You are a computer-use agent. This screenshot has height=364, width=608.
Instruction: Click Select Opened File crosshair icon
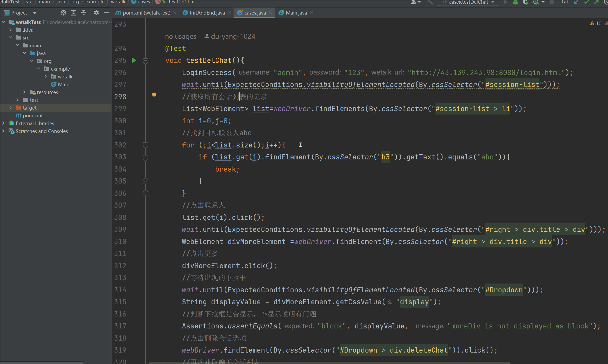(x=63, y=13)
